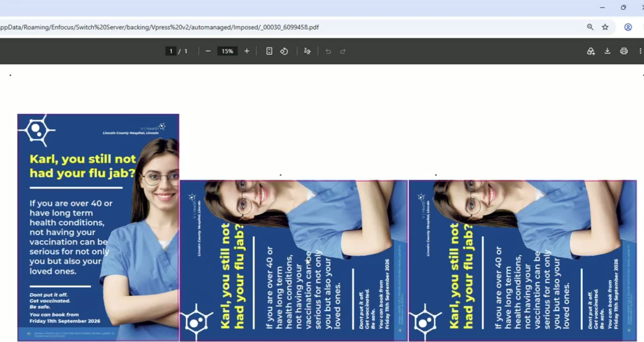Screen dimensions: 644x342
Task: Zoom out with the PDF toolbar minus button
Action: pos(208,51)
